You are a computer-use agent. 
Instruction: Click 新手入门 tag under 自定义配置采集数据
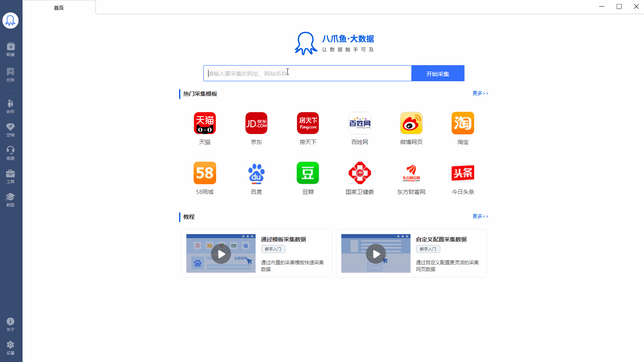click(x=428, y=249)
